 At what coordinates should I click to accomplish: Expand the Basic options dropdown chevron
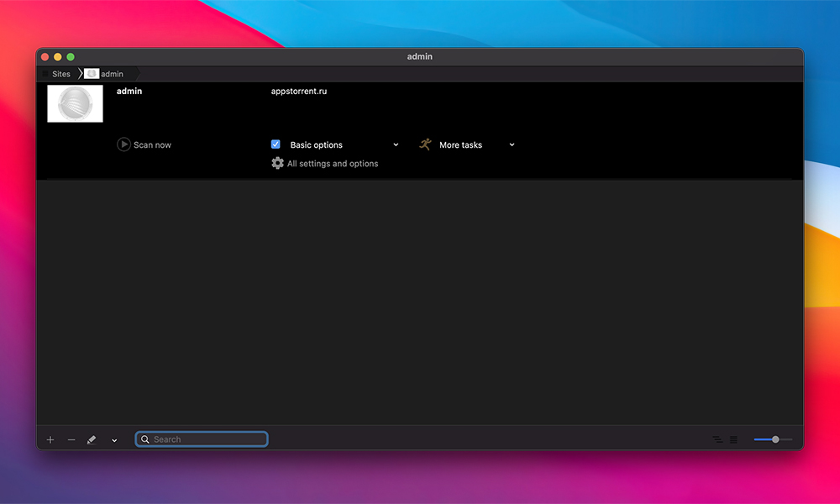tap(396, 144)
